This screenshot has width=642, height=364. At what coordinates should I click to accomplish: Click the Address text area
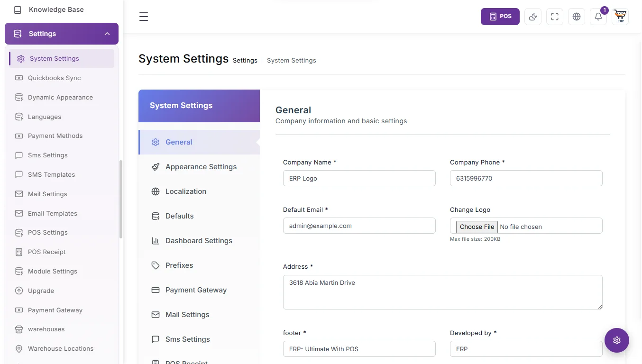pyautogui.click(x=443, y=292)
